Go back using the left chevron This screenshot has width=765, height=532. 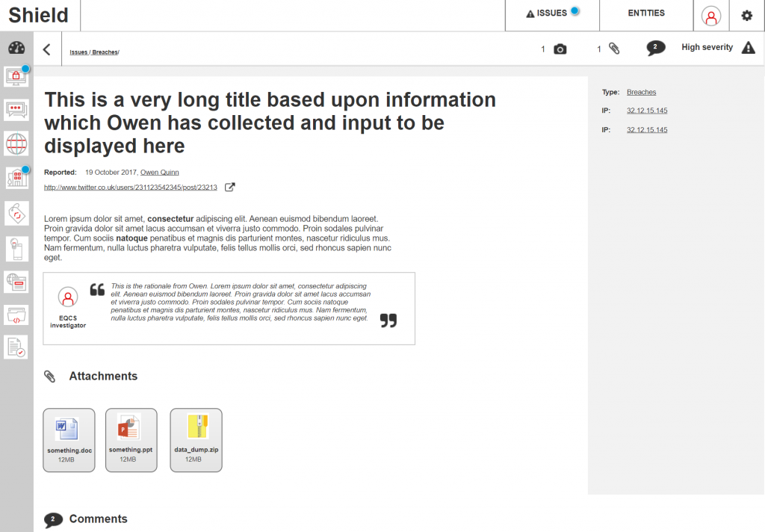(x=47, y=49)
